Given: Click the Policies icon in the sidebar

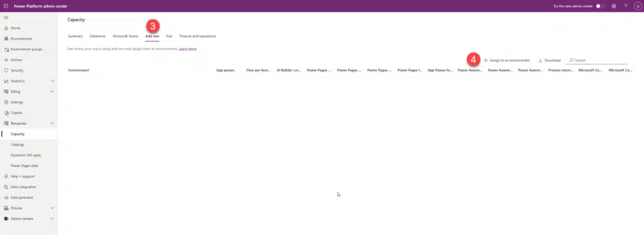Looking at the screenshot, I should [x=6, y=209].
